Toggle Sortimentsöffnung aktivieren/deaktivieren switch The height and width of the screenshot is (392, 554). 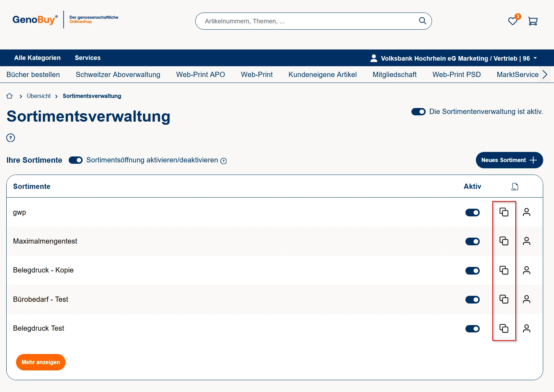pos(76,160)
